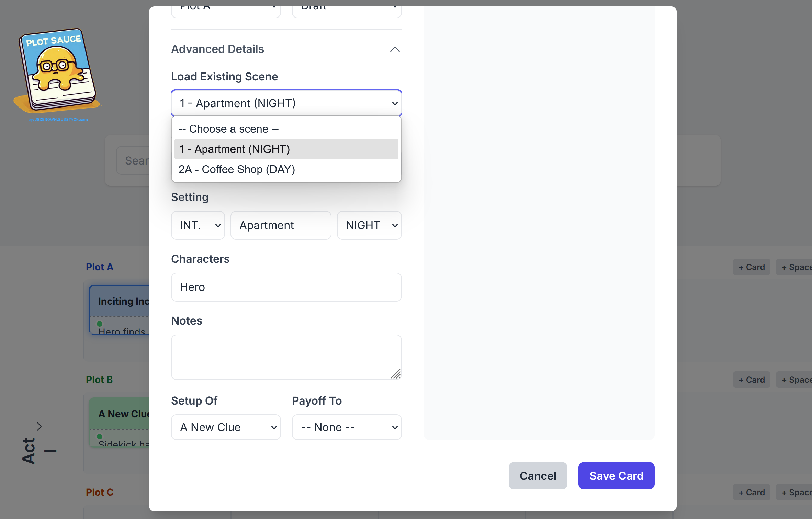812x519 pixels.
Task: Select '-- Choose a scene --' option
Action: 228,129
